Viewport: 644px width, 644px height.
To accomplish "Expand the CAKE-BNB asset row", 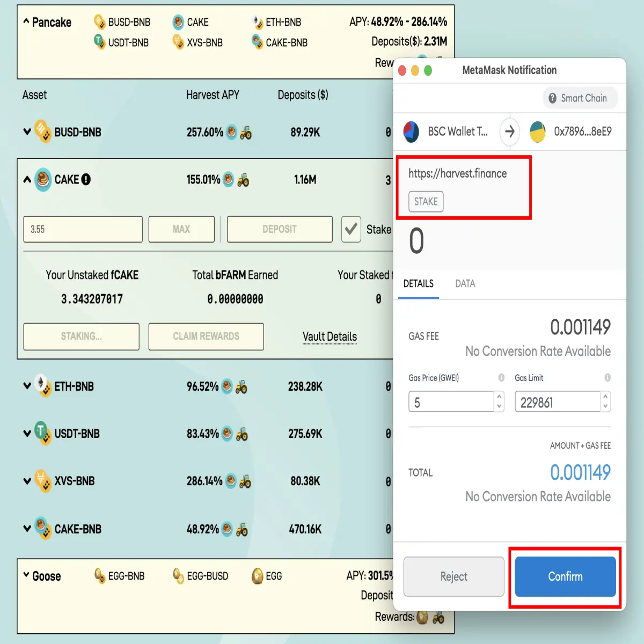I will 27,529.
